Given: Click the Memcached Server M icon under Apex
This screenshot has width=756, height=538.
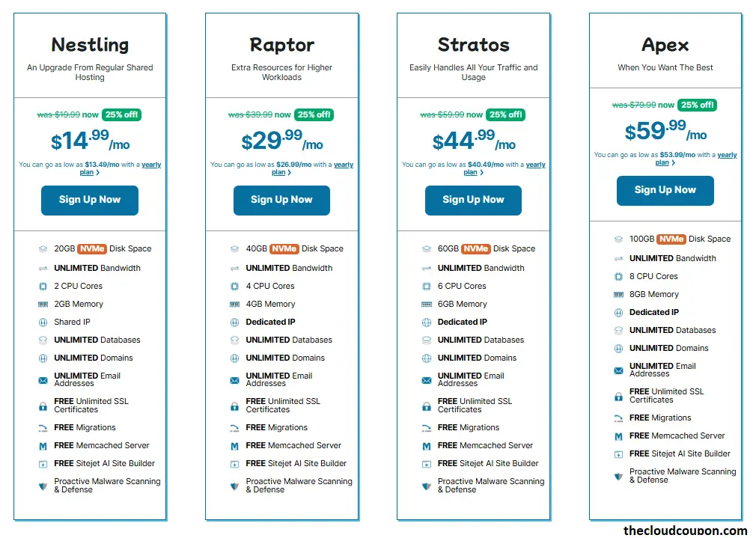Looking at the screenshot, I should click(618, 435).
